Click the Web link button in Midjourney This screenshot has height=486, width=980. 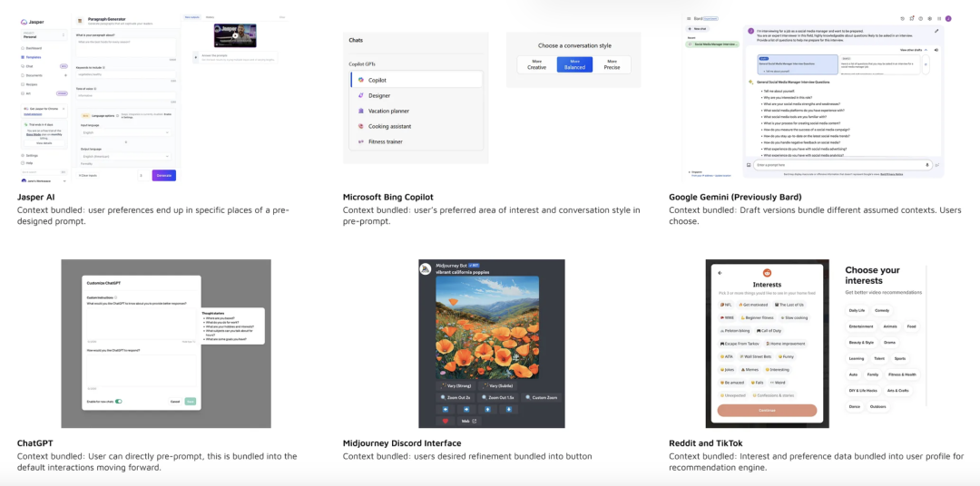click(x=469, y=421)
